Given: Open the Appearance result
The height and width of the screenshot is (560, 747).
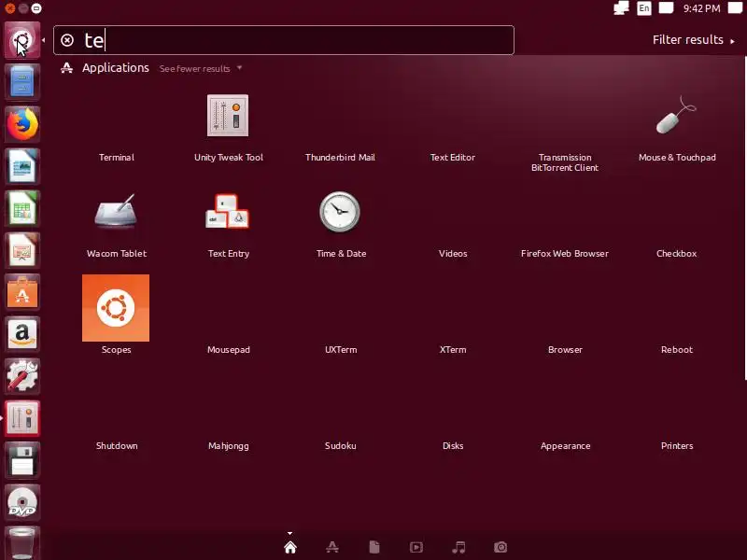Looking at the screenshot, I should pos(565,446).
